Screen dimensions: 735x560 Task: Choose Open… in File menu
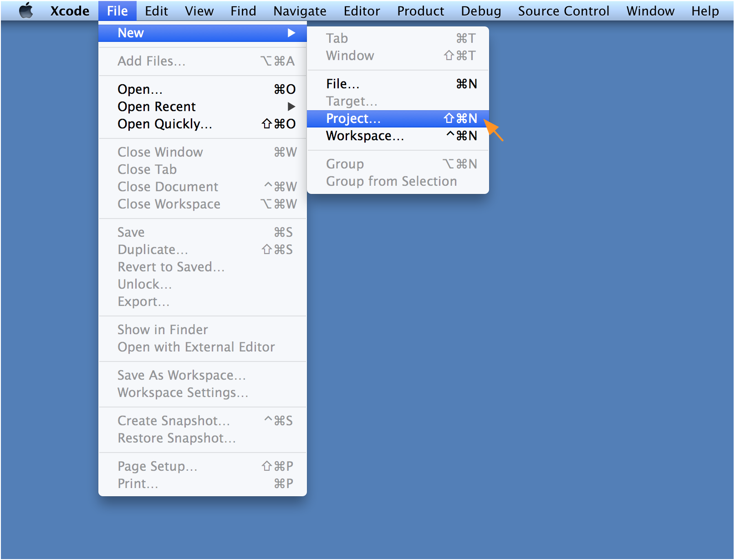[x=203, y=89]
